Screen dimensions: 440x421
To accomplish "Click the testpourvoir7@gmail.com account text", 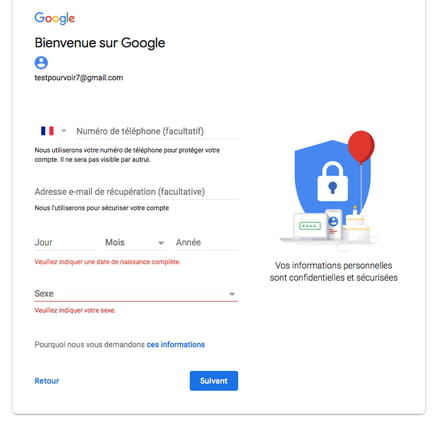I will coord(79,78).
